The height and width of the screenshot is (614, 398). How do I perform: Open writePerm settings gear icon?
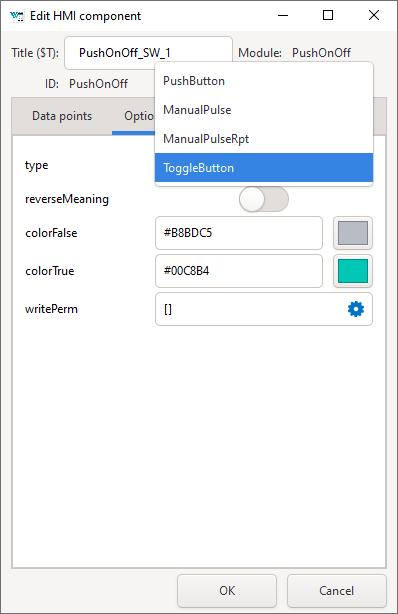tap(356, 309)
